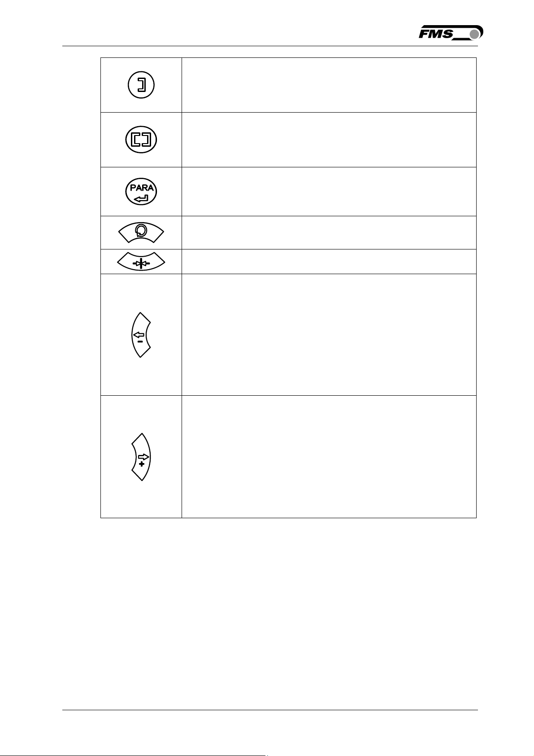Click empty cell beside single bracket icon
The width and height of the screenshot is (534, 756).
(x=329, y=85)
